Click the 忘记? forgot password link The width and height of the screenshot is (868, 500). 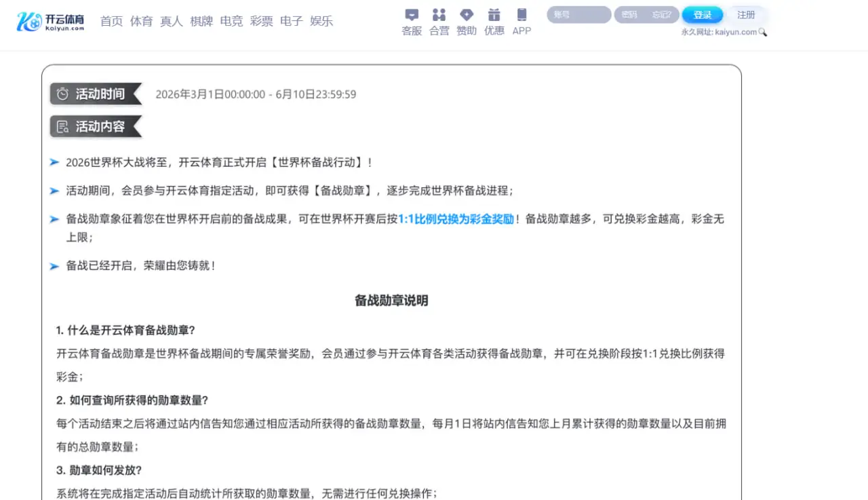coord(662,15)
